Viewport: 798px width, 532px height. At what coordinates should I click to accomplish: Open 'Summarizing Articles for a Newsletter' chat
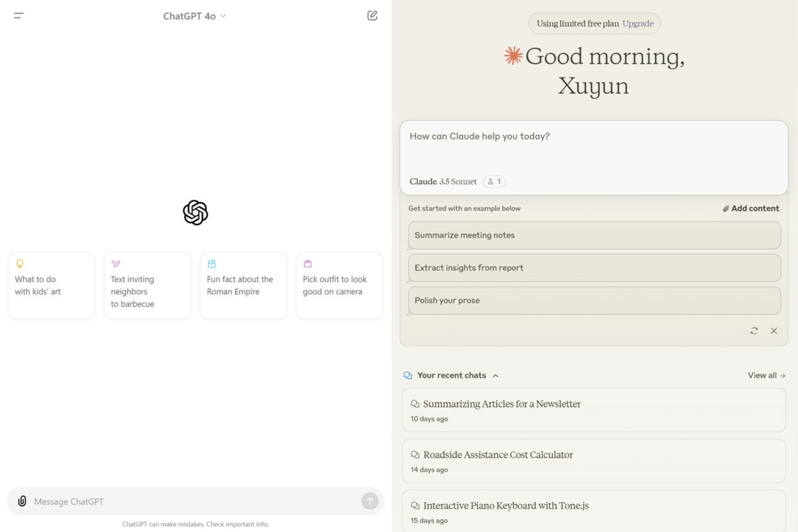click(x=594, y=410)
